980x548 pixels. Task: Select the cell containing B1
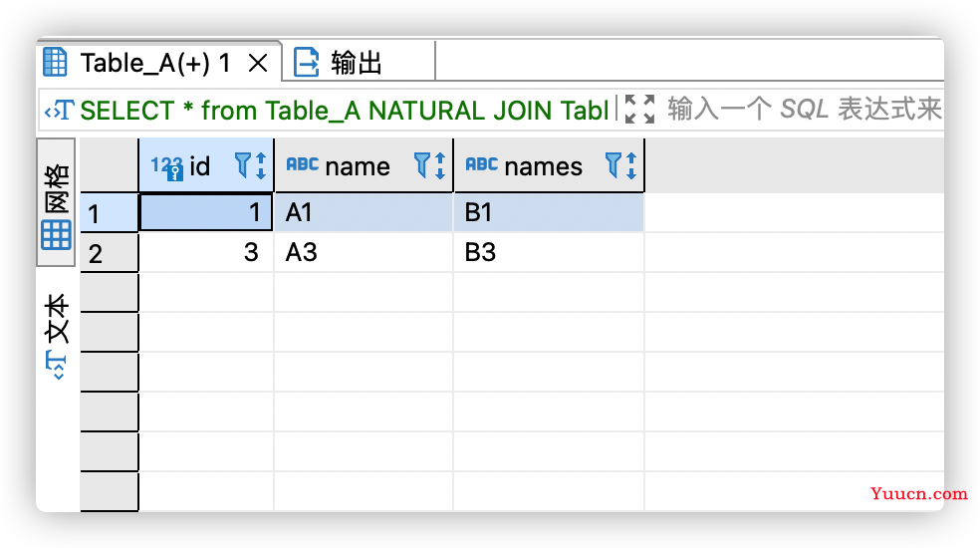pos(549,212)
